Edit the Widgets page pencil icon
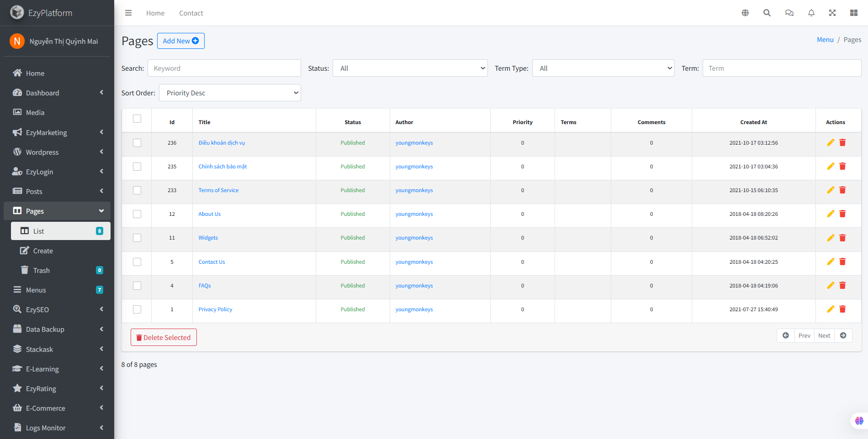Screen dimensions: 868x439 (831, 238)
